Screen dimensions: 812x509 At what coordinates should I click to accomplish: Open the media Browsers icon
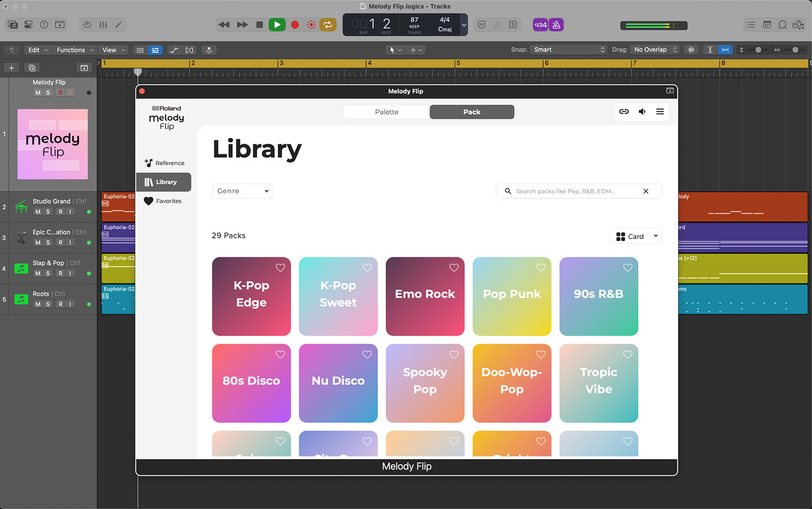click(799, 25)
